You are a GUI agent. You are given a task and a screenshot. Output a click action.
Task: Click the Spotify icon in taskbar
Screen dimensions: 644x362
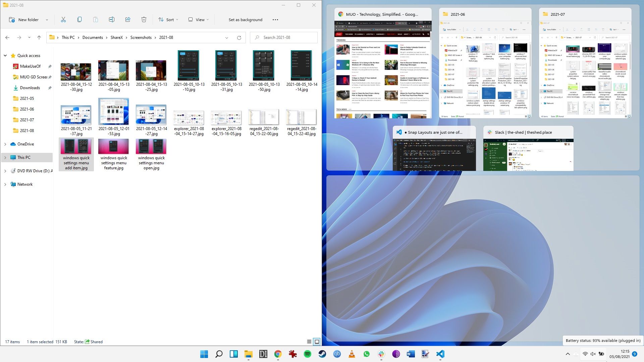[307, 354]
